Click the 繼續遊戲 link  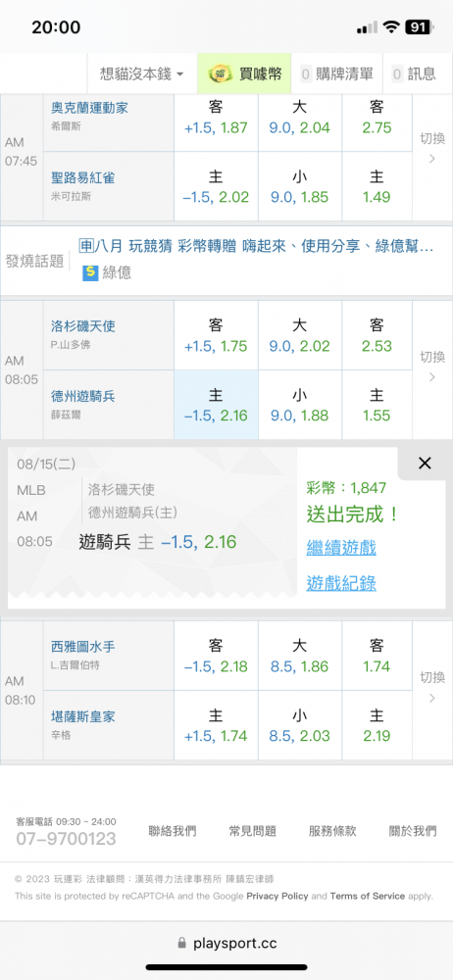341,548
